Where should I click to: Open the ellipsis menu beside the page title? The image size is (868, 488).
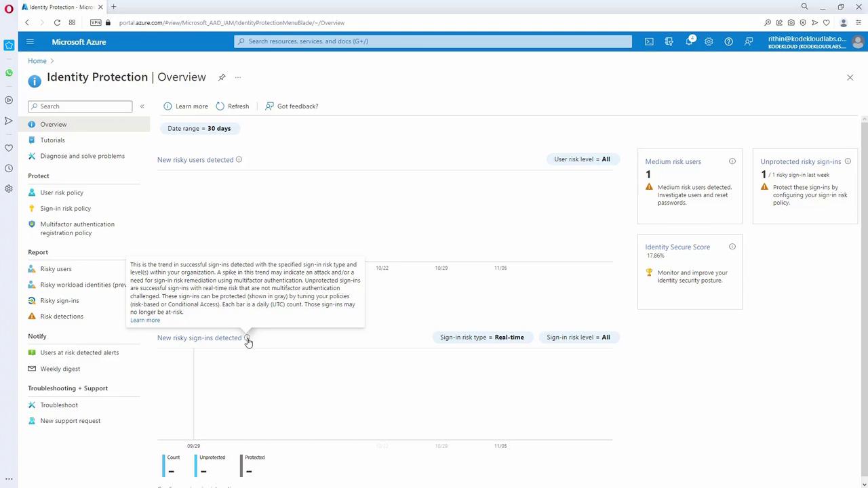click(238, 77)
